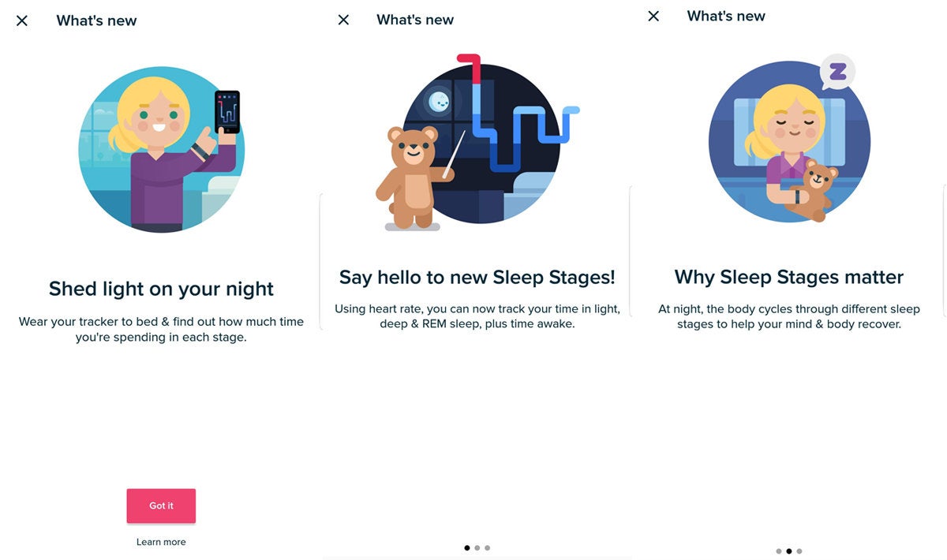Tap the purple Z speech bubble icon
Screen dimensions: 947x560
(837, 73)
